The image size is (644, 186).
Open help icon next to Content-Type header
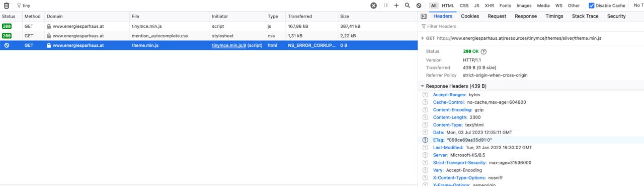(x=425, y=125)
